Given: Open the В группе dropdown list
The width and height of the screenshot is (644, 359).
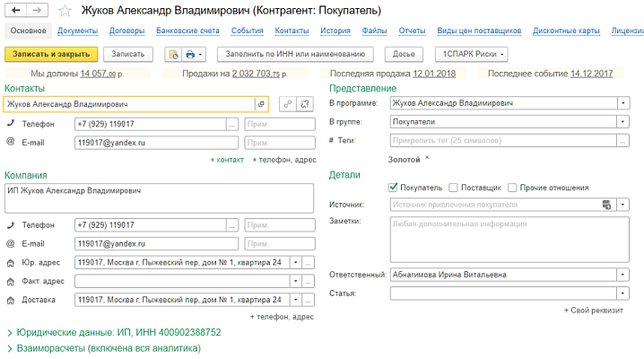Looking at the screenshot, I should [623, 121].
